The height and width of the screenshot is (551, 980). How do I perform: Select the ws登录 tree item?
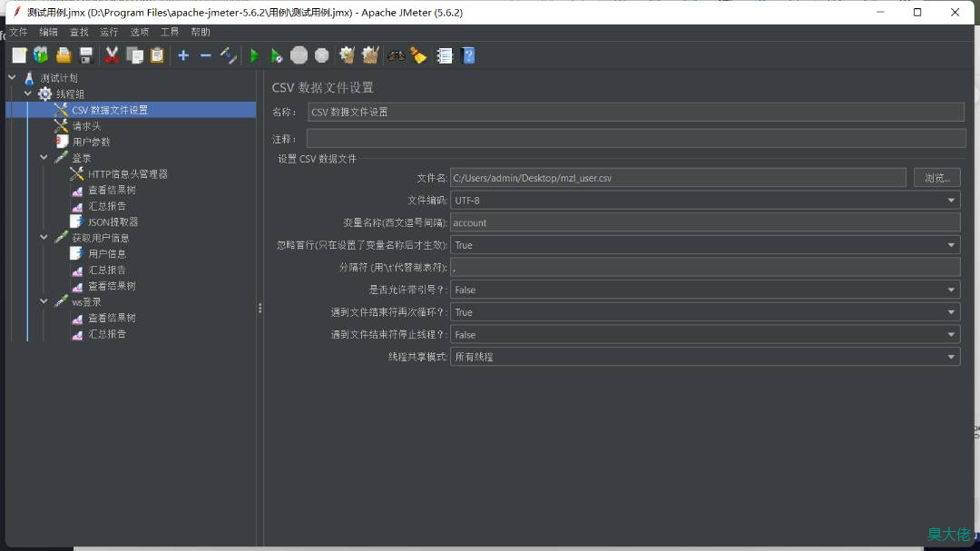point(86,302)
